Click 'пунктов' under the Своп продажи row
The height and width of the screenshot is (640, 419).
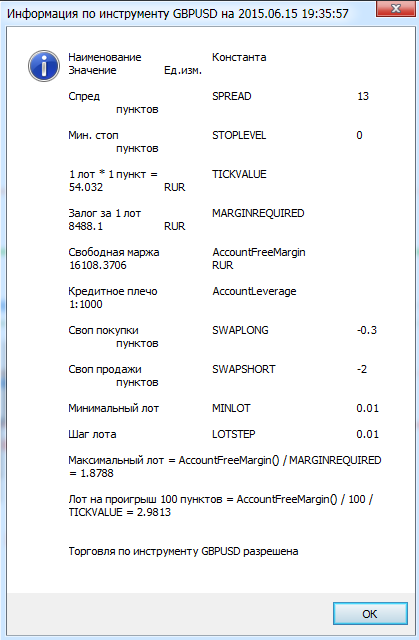click(x=137, y=382)
